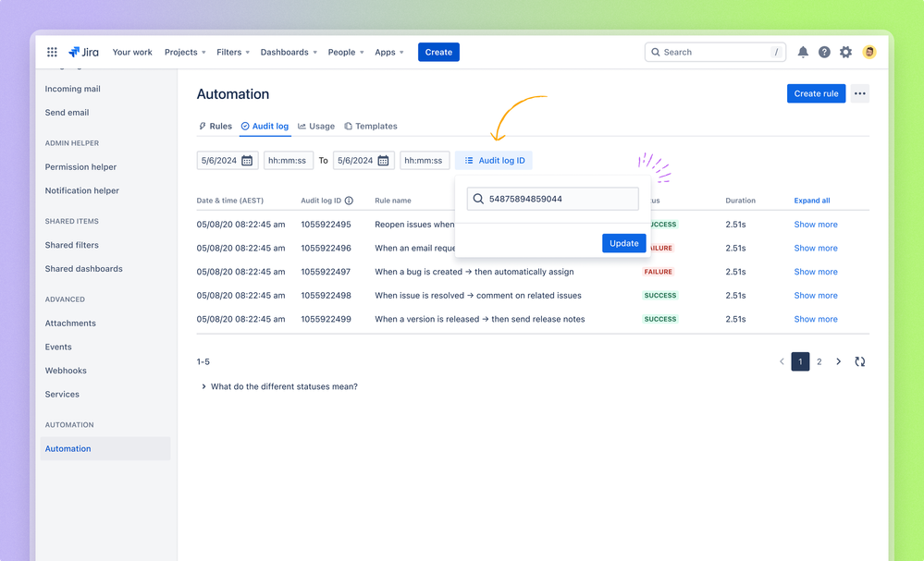Show more for audit log 1055922496
Image resolution: width=924 pixels, height=561 pixels.
[816, 248]
